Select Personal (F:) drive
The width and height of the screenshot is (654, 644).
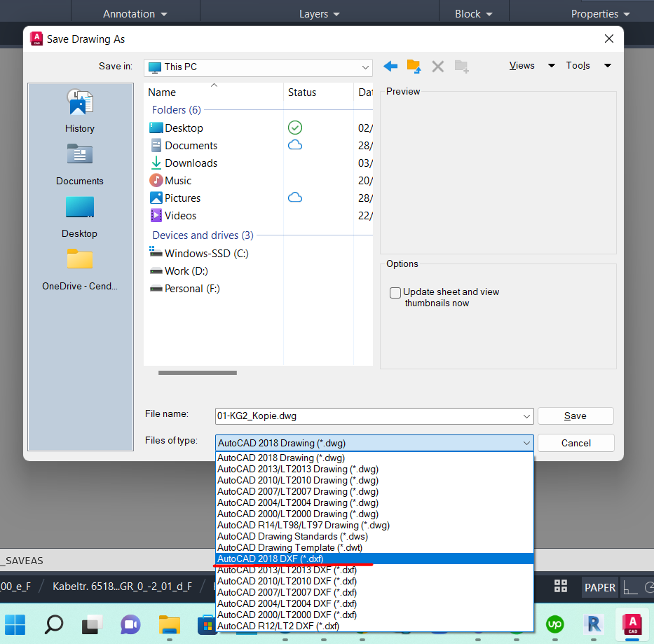[x=184, y=289]
